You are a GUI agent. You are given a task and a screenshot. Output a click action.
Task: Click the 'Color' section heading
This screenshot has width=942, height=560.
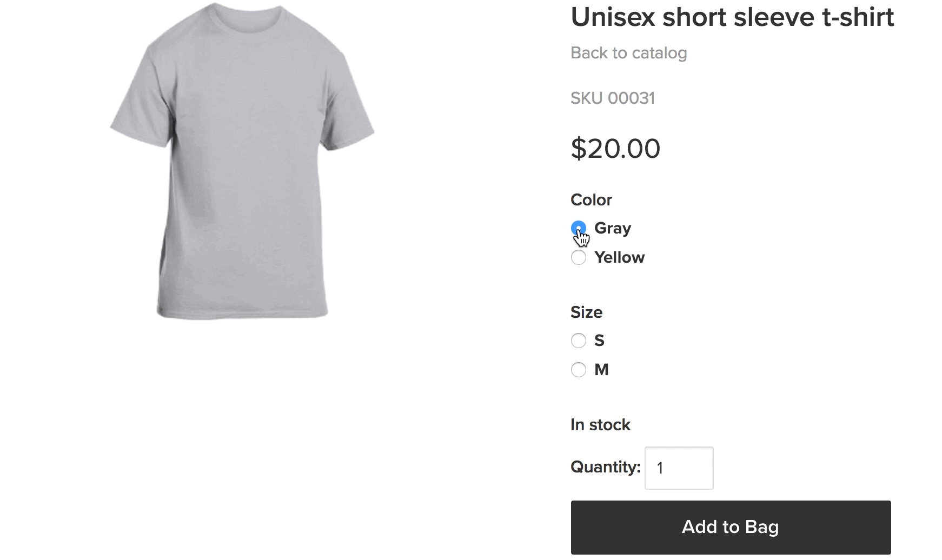coord(591,200)
